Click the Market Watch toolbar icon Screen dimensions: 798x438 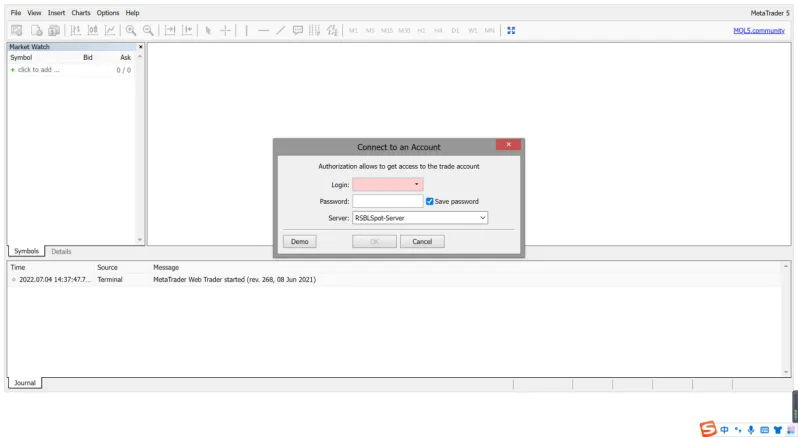16,31
